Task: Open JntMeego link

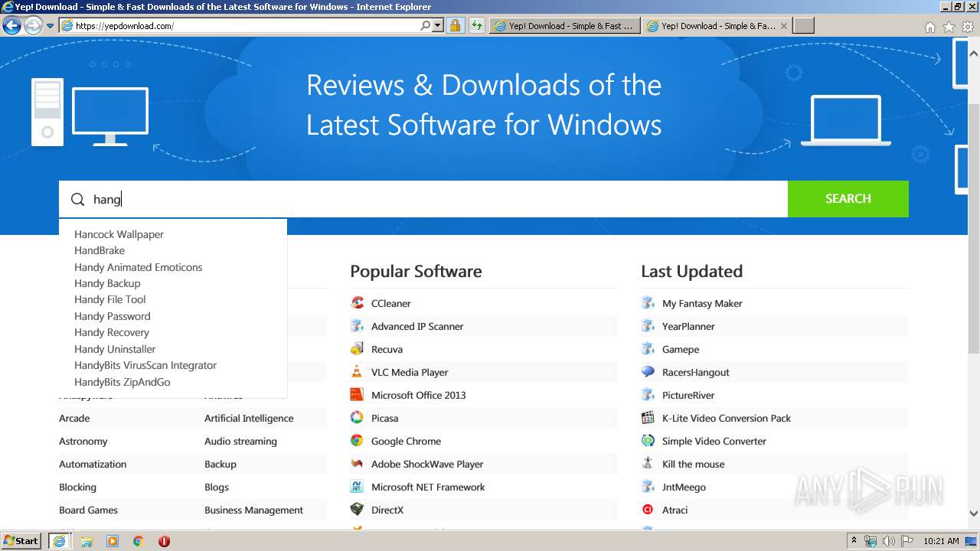Action: point(684,487)
